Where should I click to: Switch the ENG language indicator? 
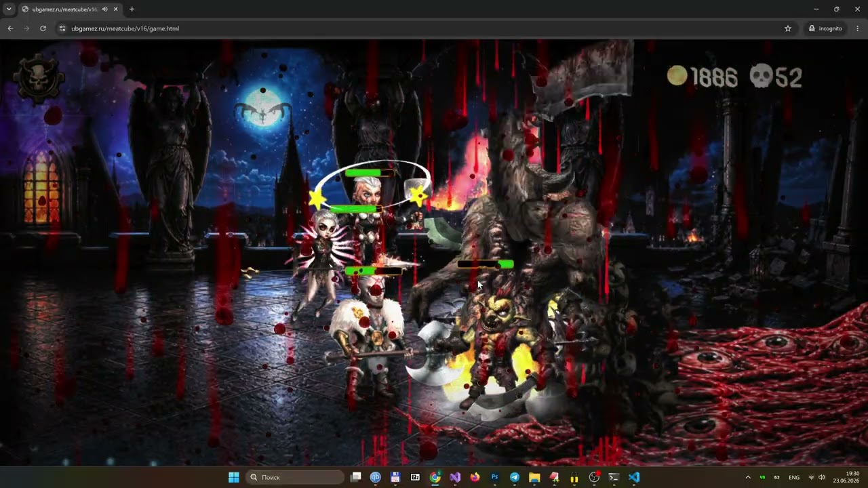pyautogui.click(x=794, y=477)
